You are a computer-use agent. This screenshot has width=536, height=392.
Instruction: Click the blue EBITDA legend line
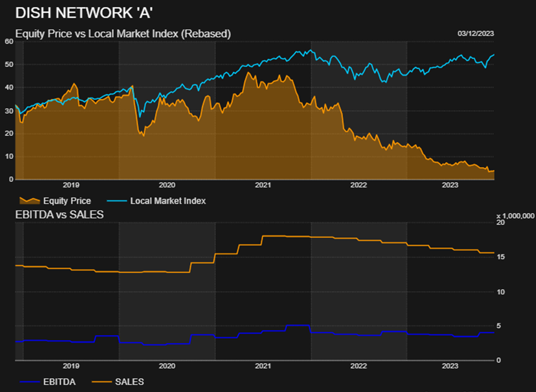30,382
